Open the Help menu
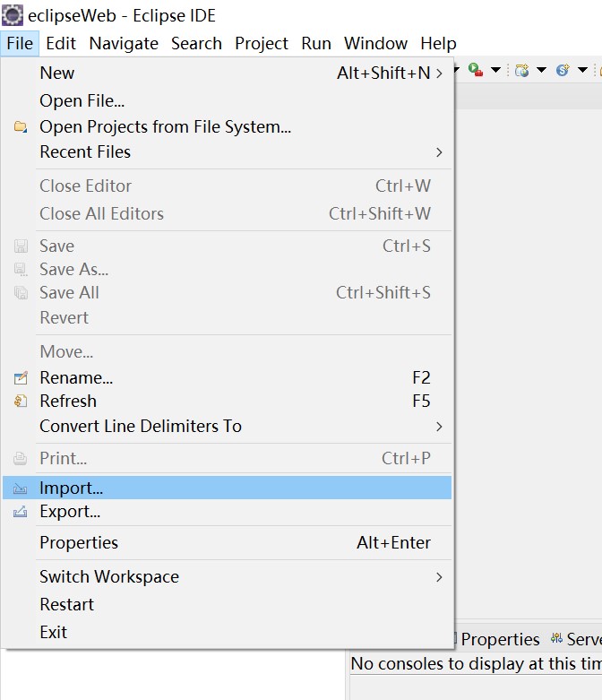Screen dimensions: 602x700 point(438,43)
